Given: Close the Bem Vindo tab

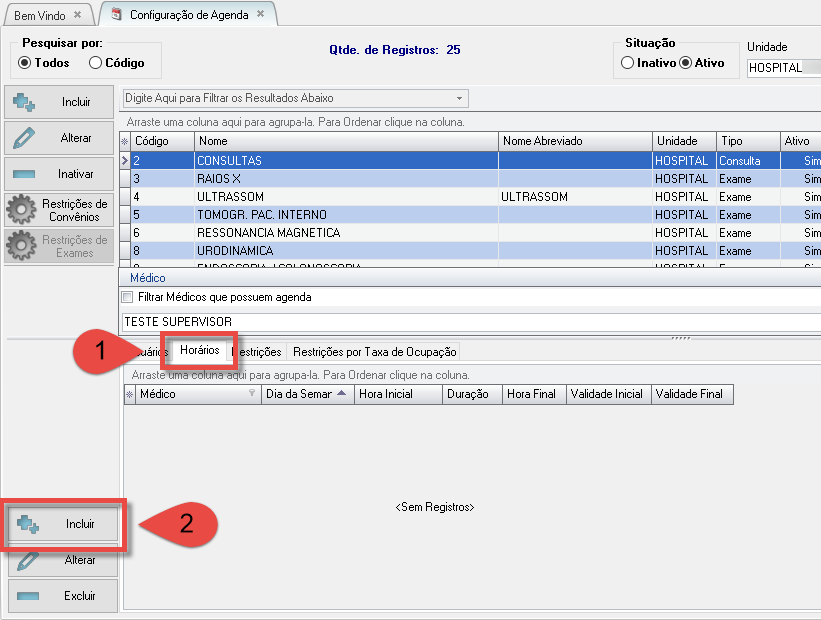Looking at the screenshot, I should pyautogui.click(x=78, y=15).
